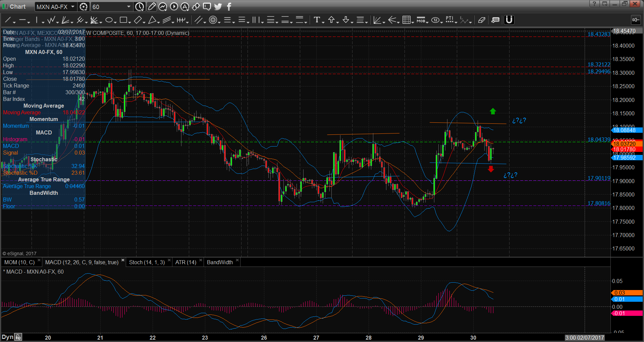Viewport: 644px width, 342px height.
Task: Click the MXN A0-FX, 60 data window title
Action: pos(44,52)
